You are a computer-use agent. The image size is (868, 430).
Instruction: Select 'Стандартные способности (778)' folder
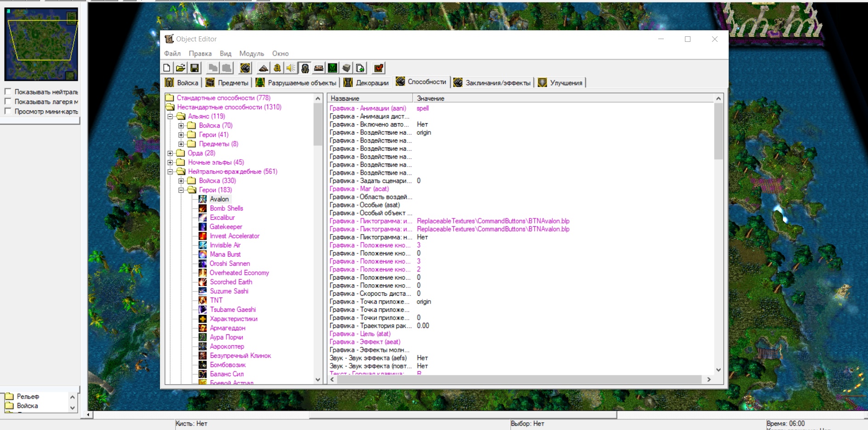[224, 98]
